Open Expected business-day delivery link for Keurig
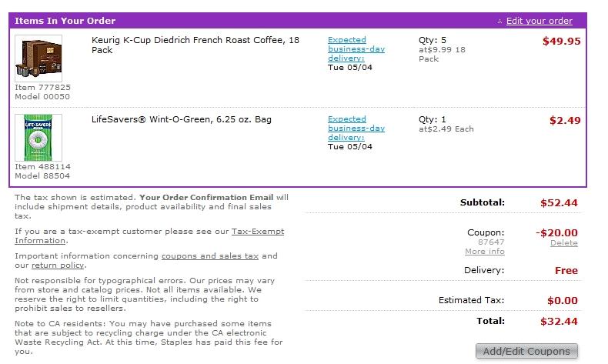The width and height of the screenshot is (608, 364). click(x=356, y=48)
